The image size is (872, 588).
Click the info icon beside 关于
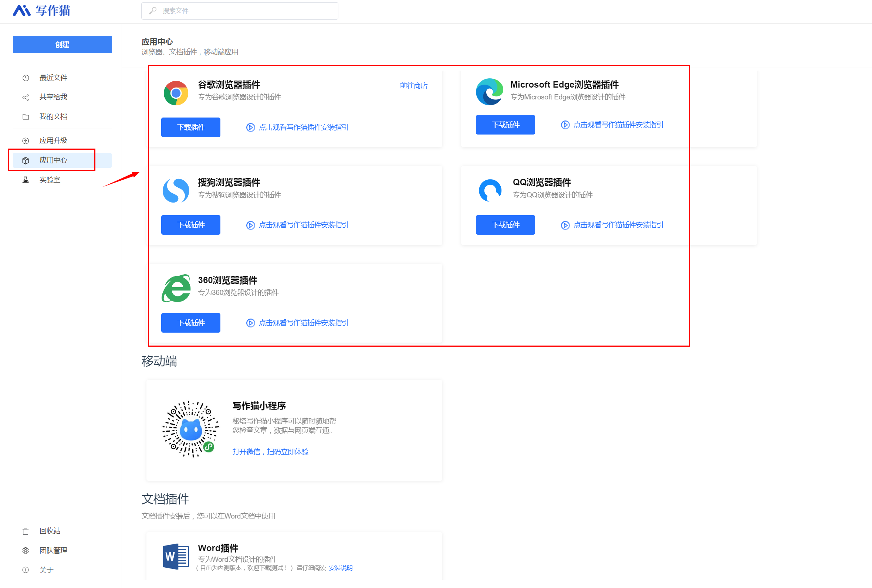26,570
